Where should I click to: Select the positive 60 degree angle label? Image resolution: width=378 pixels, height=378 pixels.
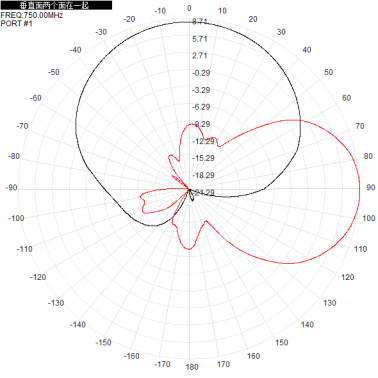[347, 98]
